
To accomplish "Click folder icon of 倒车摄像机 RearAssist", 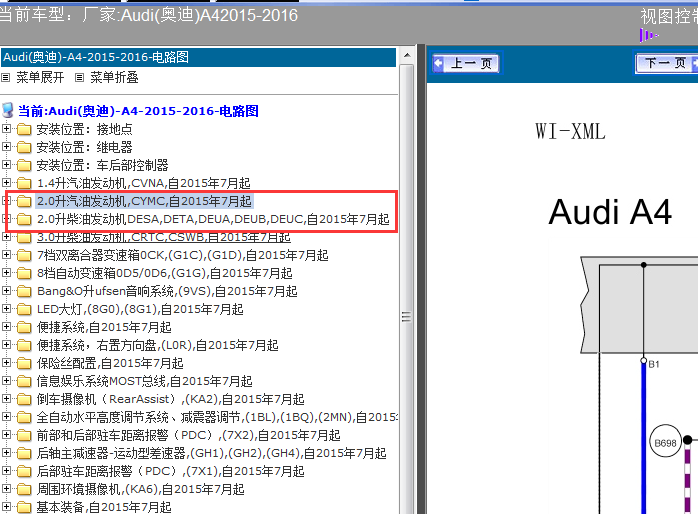I will tap(24, 400).
